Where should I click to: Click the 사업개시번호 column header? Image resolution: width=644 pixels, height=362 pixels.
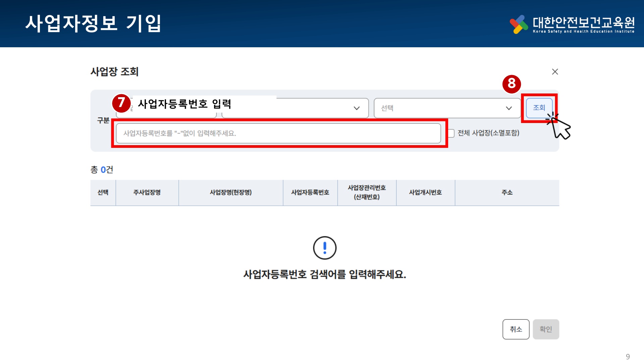[x=425, y=192]
